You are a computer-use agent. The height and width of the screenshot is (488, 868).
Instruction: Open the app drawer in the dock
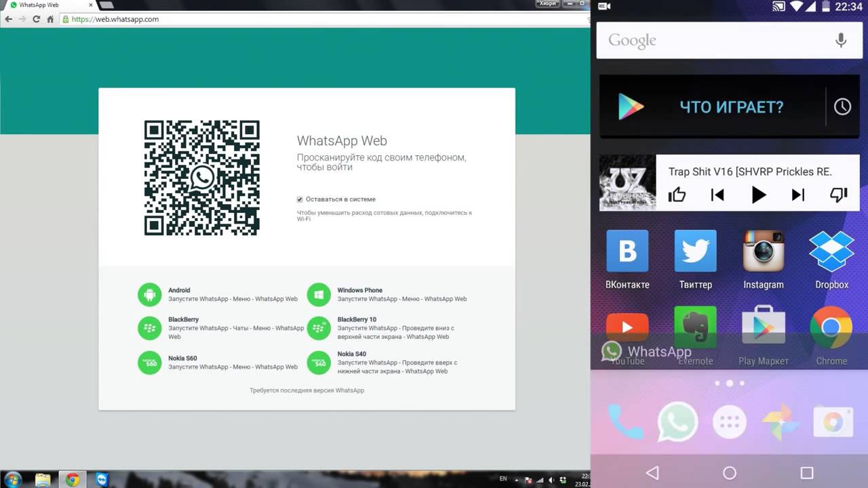point(730,423)
